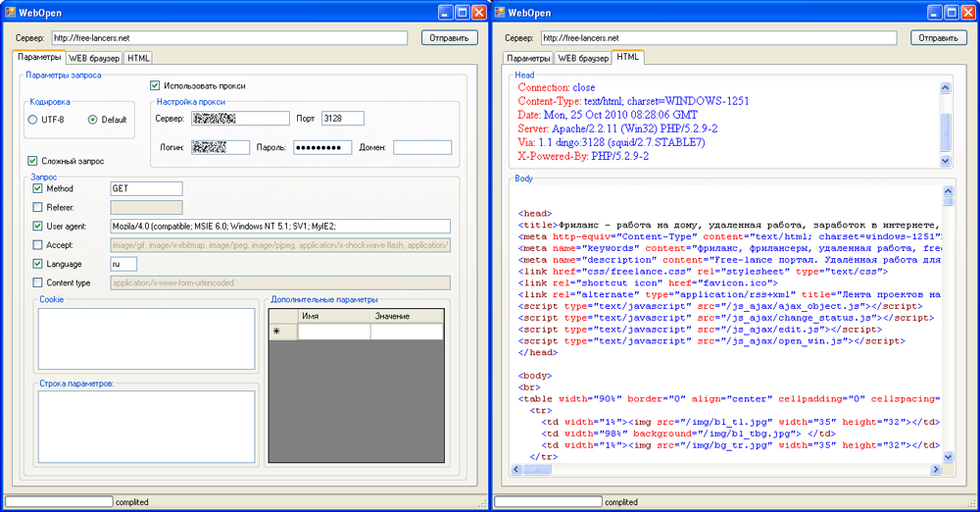Enable the Referer checkbox
Viewport: 980px width, 512px height.
click(38, 208)
